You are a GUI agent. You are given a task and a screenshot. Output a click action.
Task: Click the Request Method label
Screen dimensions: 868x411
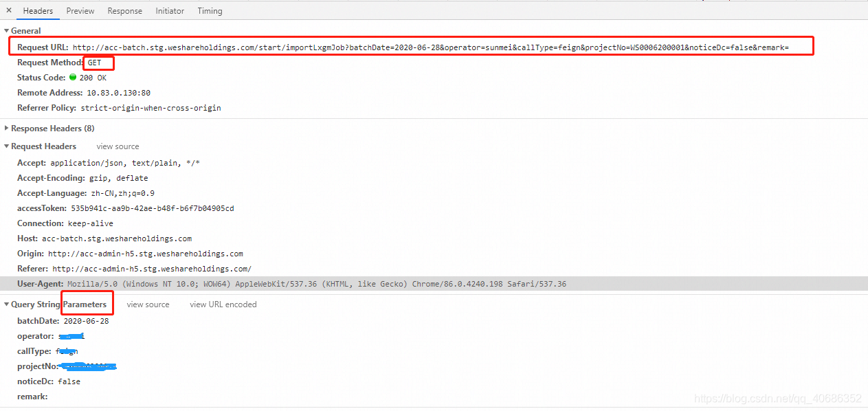[x=50, y=63]
